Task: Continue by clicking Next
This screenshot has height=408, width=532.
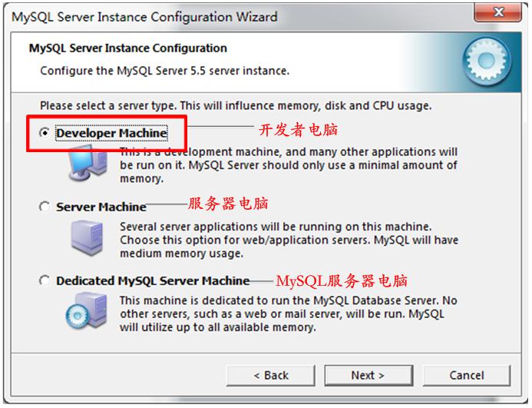Action: (368, 376)
